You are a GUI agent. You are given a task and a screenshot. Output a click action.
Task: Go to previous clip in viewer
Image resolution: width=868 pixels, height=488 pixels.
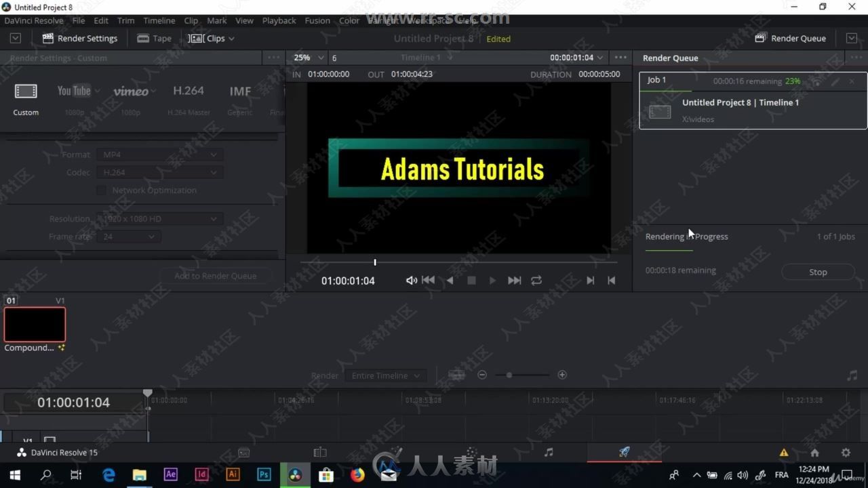(611, 281)
